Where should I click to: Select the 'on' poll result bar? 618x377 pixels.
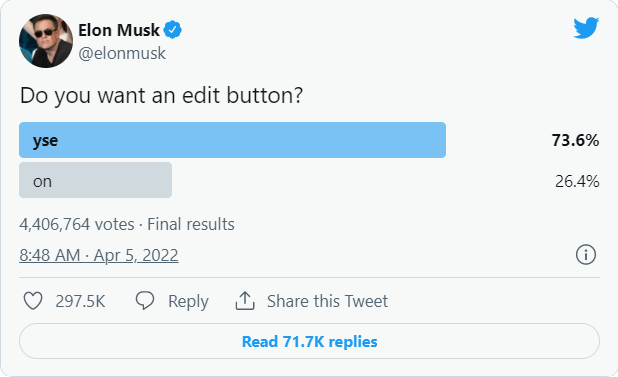point(95,180)
